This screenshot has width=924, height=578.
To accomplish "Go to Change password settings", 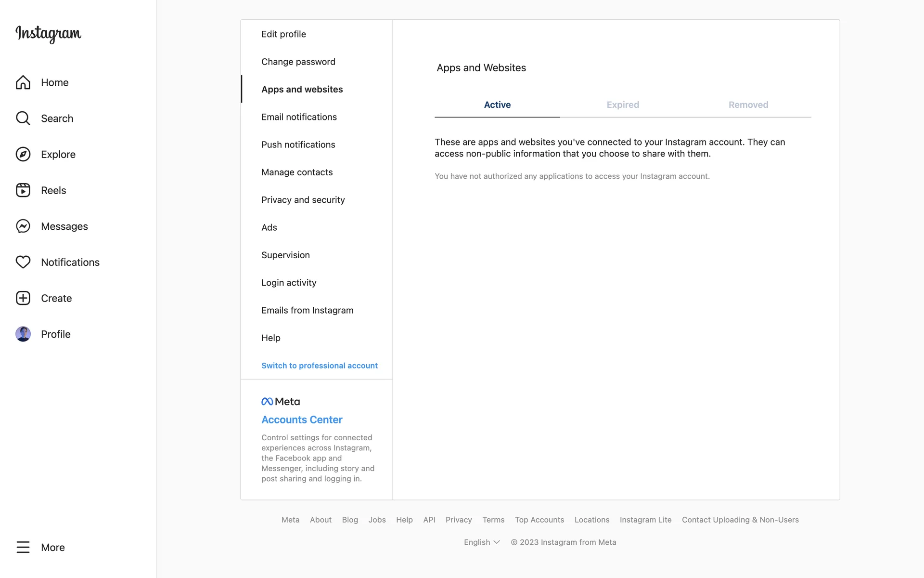I will 298,62.
